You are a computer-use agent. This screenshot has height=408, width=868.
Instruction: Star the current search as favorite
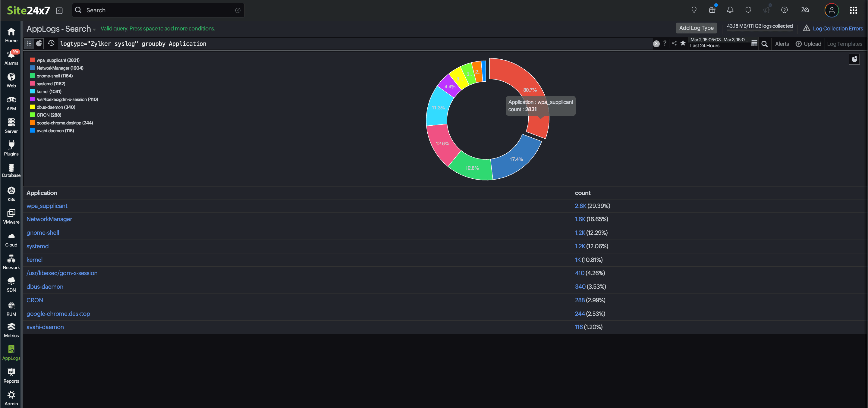(x=683, y=43)
